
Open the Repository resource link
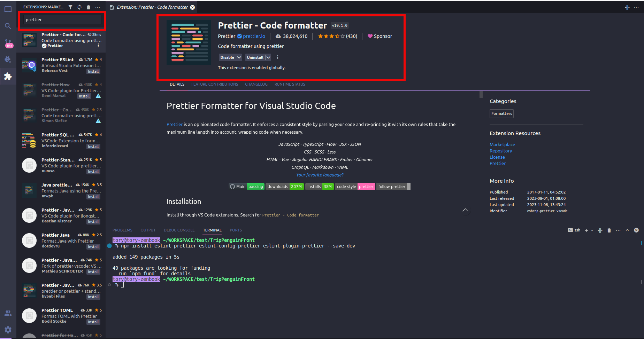point(501,151)
